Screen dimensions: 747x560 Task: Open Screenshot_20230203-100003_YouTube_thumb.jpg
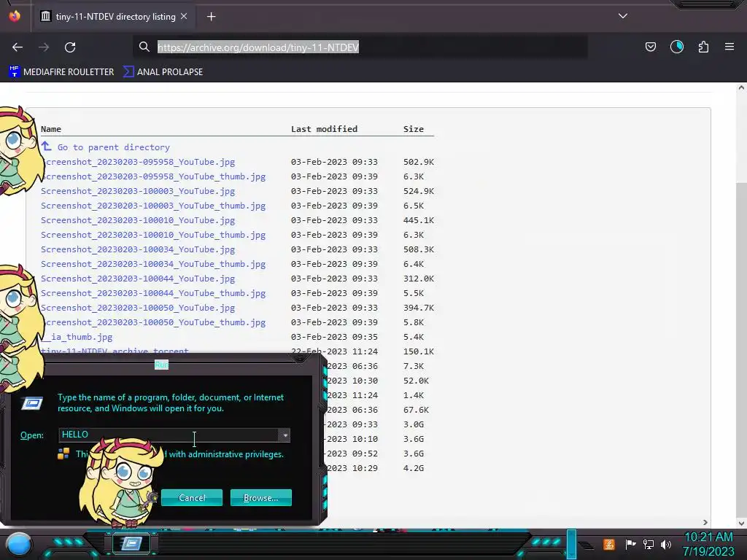(153, 206)
